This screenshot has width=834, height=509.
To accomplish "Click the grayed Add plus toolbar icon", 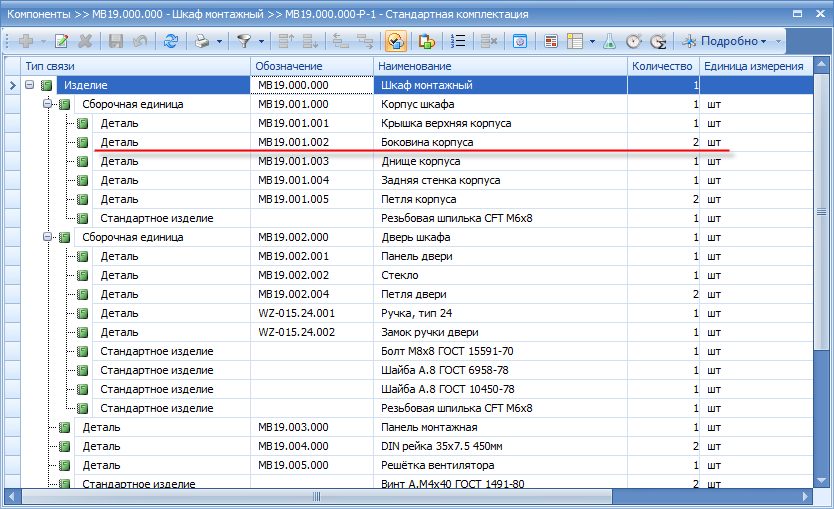I will point(26,41).
